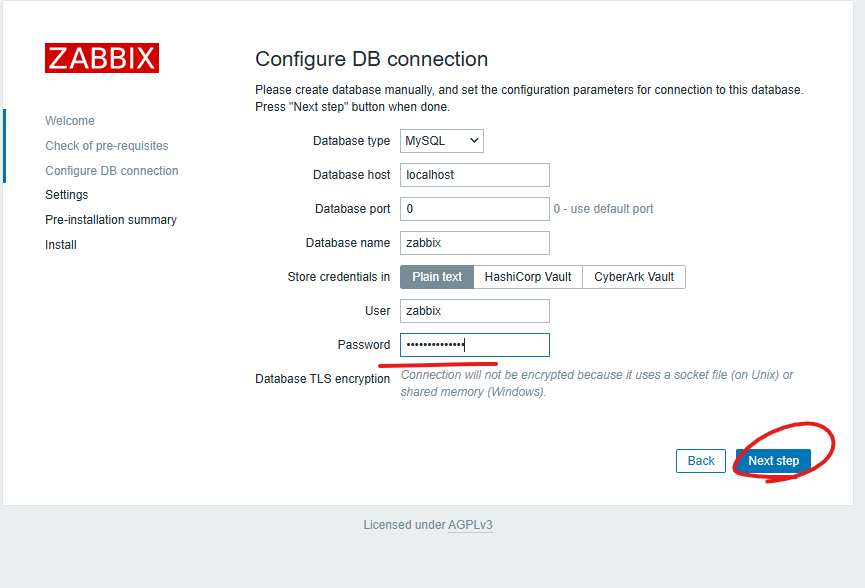This screenshot has height=588, width=865.
Task: Click the Database host input field
Action: point(474,175)
